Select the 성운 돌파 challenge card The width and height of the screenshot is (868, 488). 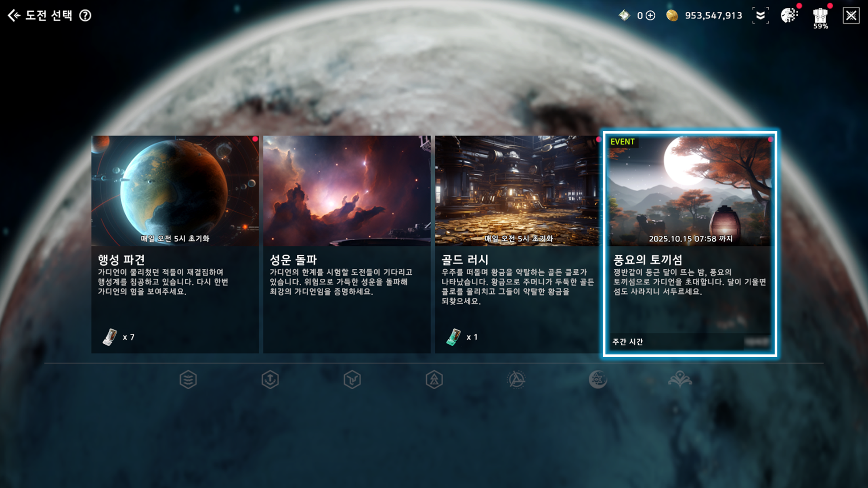click(347, 244)
